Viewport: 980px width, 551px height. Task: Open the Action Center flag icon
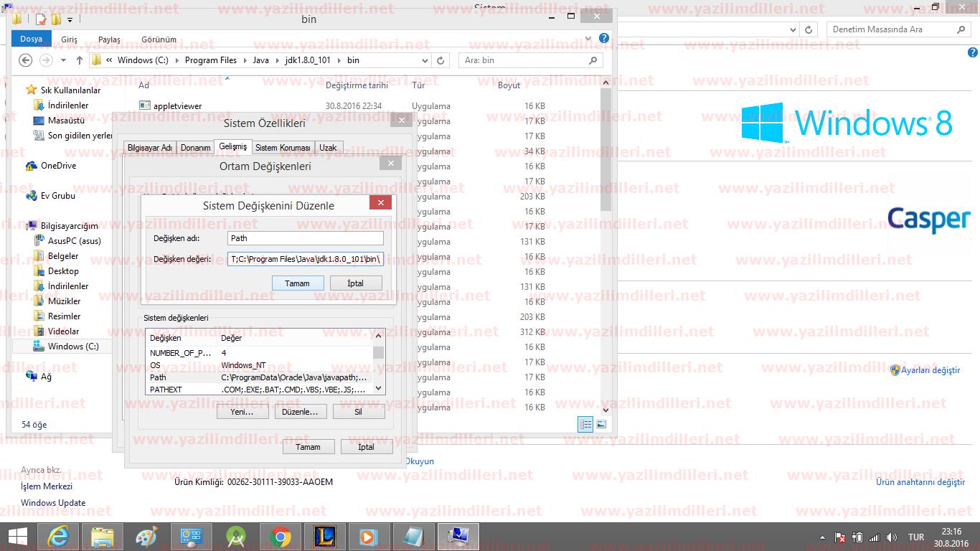click(x=841, y=537)
